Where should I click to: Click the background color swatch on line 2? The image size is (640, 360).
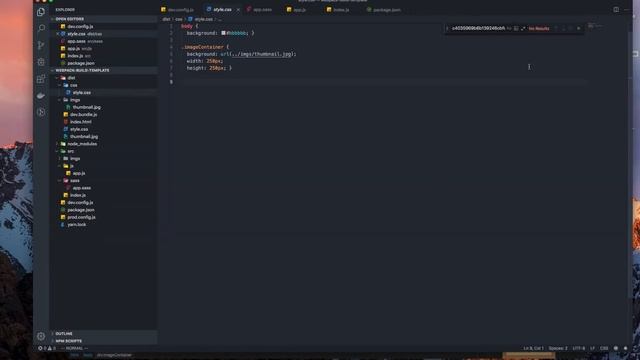[223, 33]
